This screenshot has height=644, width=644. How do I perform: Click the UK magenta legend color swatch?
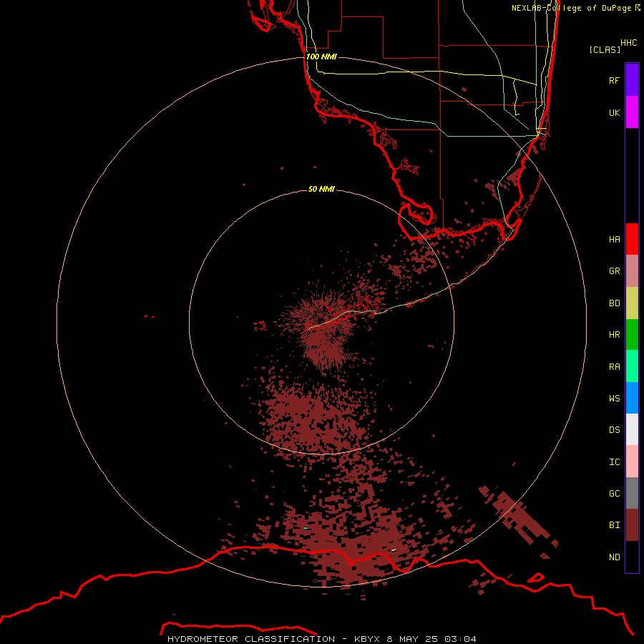632,112
